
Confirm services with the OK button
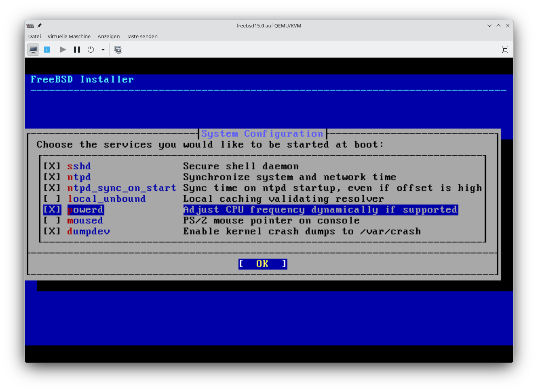[x=263, y=264]
